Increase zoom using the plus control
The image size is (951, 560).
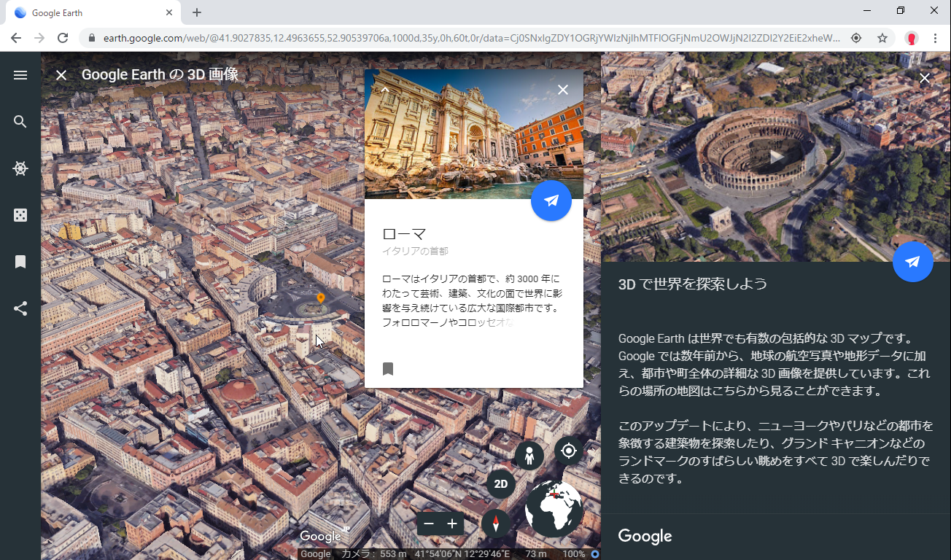pyautogui.click(x=452, y=524)
